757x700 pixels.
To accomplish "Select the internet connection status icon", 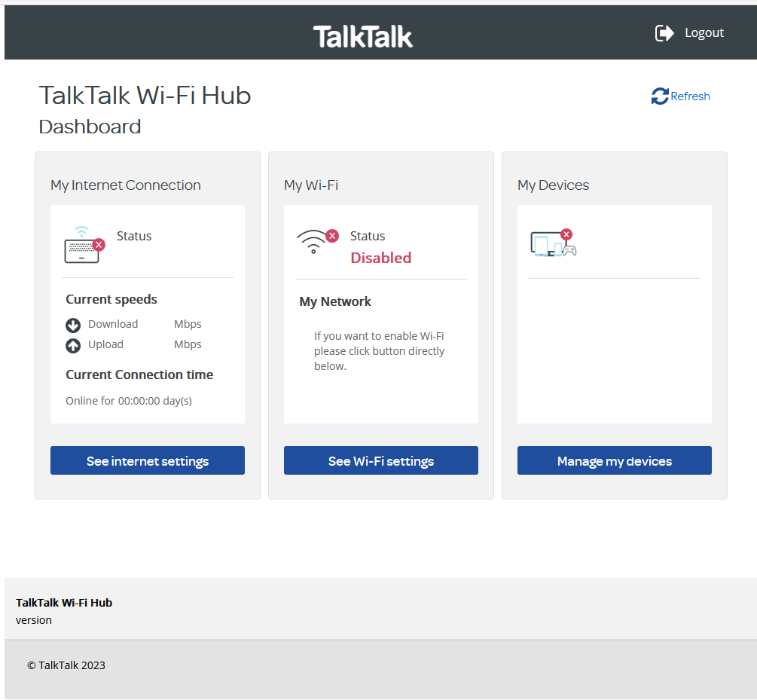I will click(83, 245).
